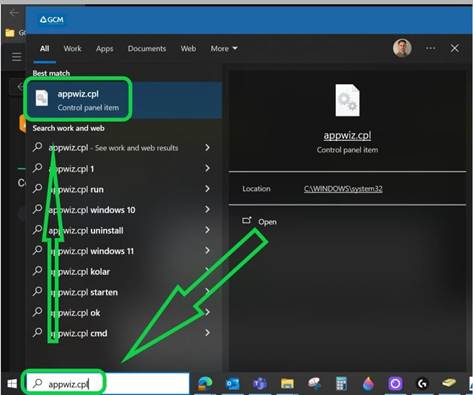Open the purple circle app on taskbar
Screen dimensions: 473x395
point(395,384)
